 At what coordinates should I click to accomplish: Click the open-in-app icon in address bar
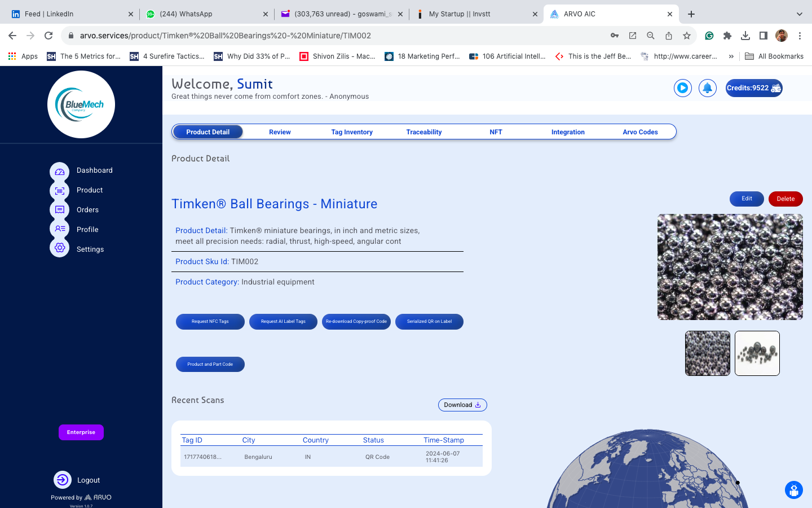(633, 36)
